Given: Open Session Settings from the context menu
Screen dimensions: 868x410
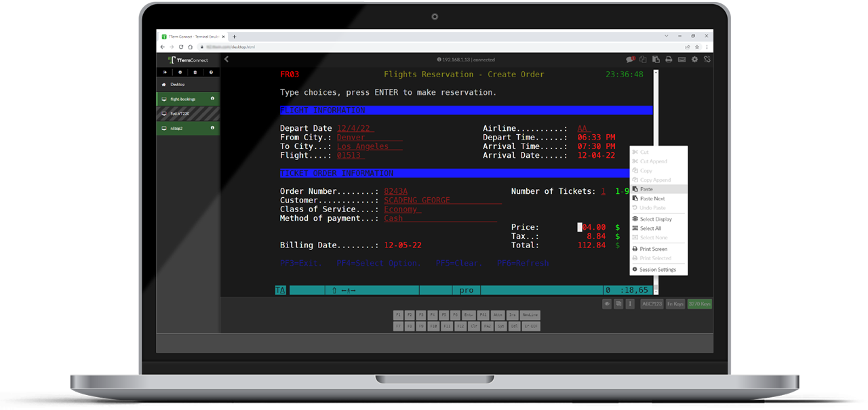Looking at the screenshot, I should click(x=658, y=269).
